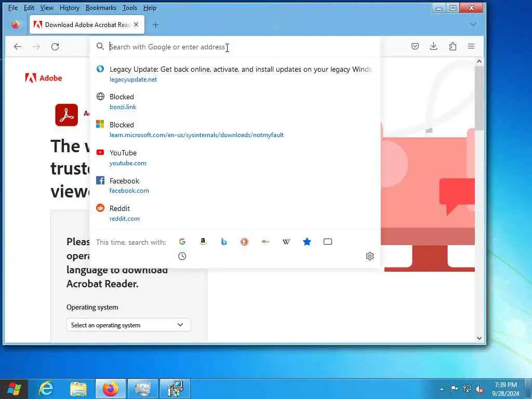Click Firefox taskbar button
The image size is (532, 399).
tap(111, 389)
